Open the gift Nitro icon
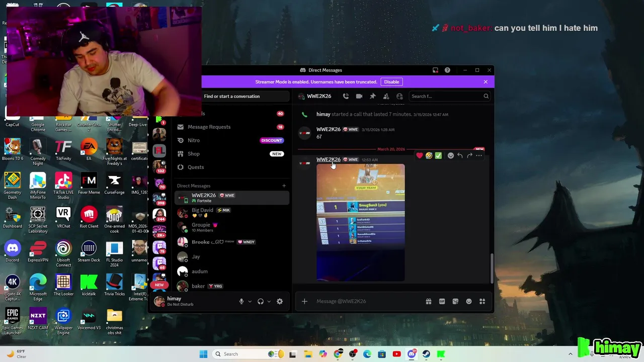The width and height of the screenshot is (644, 362). (x=429, y=301)
